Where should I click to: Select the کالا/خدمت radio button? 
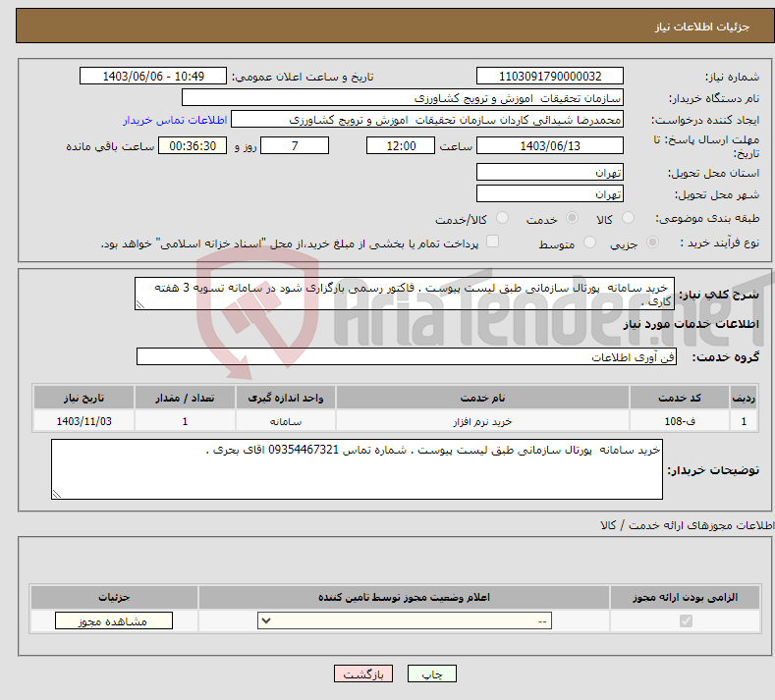[502, 218]
